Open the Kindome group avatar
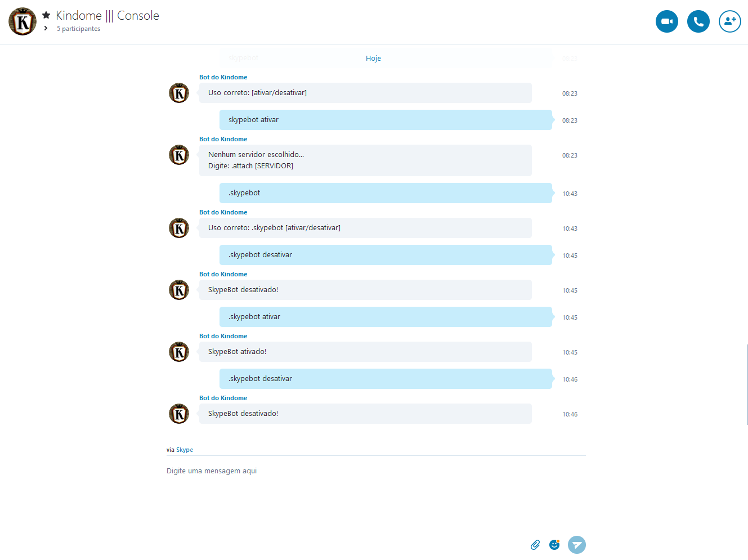 [x=23, y=21]
